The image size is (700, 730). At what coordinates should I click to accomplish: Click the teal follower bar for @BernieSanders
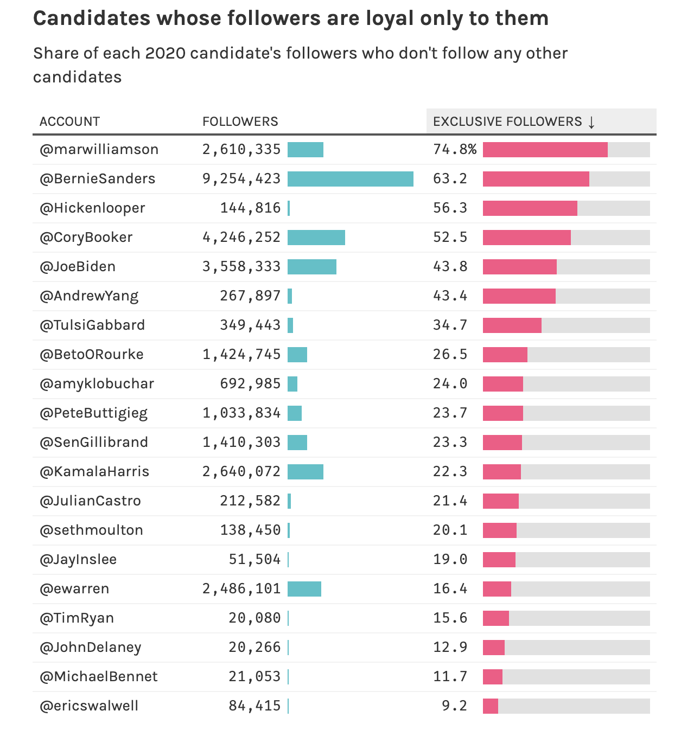tap(351, 179)
